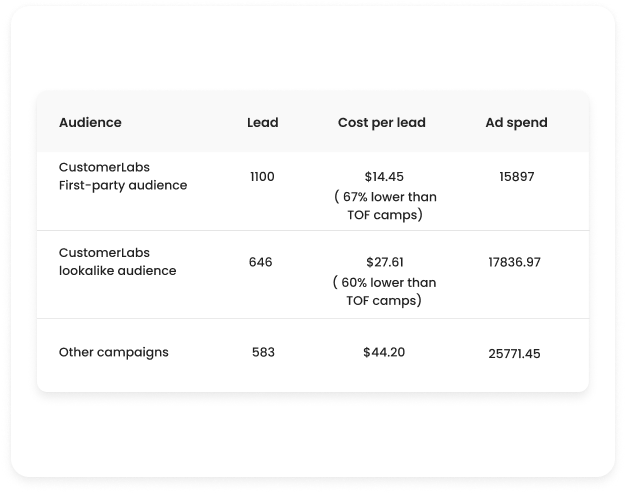This screenshot has width=626, height=493.
Task: Click the Audience column header
Action: pyautogui.click(x=90, y=123)
